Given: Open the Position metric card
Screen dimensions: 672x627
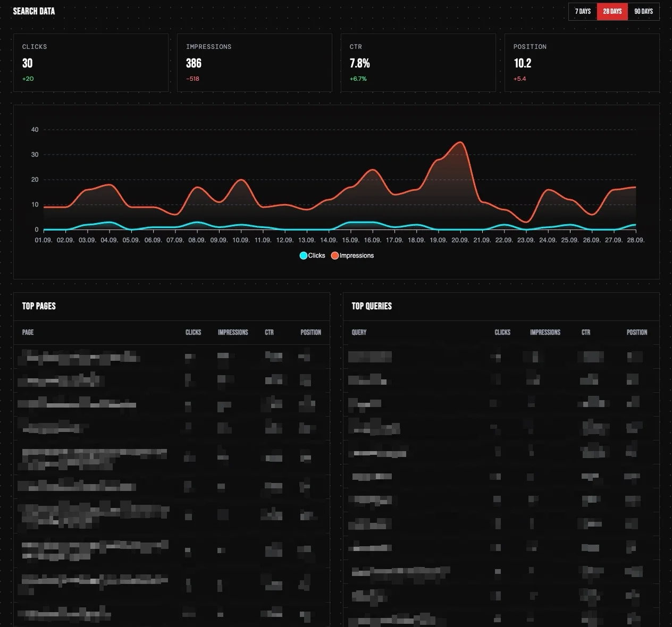Looking at the screenshot, I should click(x=582, y=63).
